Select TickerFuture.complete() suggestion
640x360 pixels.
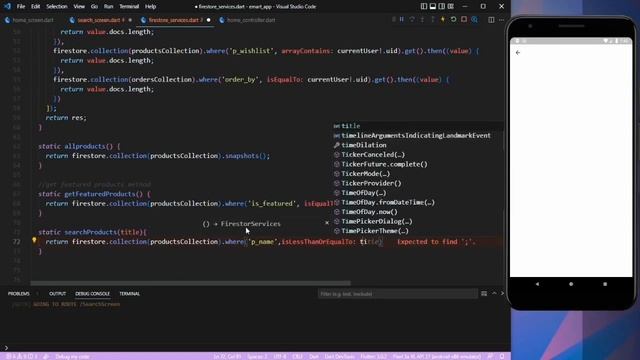[418, 164]
